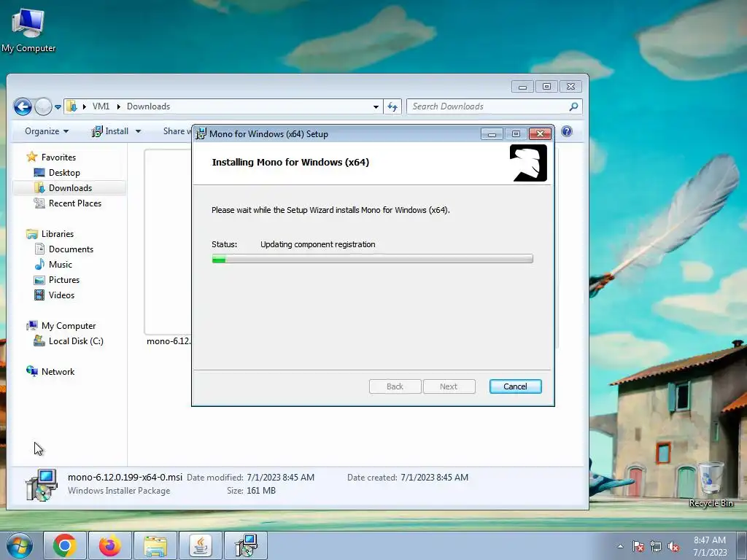The width and height of the screenshot is (747, 560).
Task: Select Favorites in the navigation pane
Action: pos(51,157)
